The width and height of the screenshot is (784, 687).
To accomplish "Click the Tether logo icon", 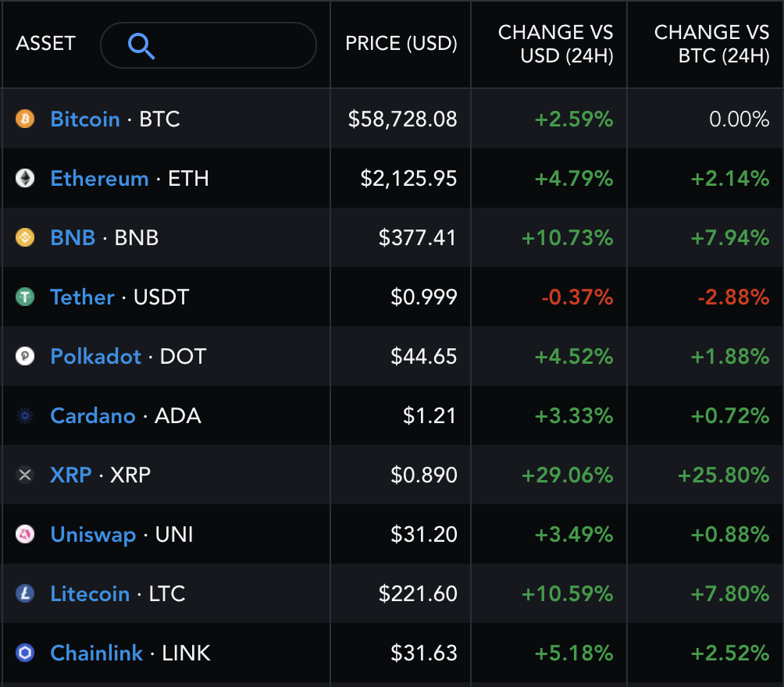I will click(x=25, y=297).
